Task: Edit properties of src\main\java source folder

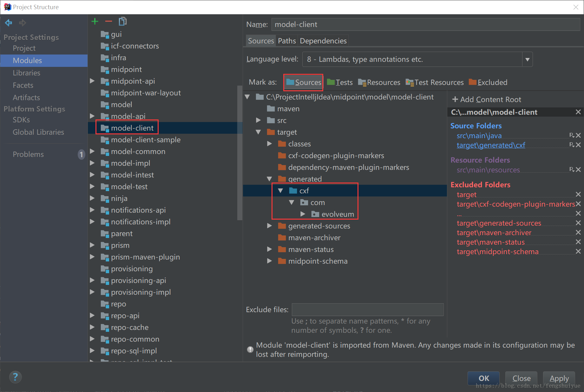Action: (572, 135)
